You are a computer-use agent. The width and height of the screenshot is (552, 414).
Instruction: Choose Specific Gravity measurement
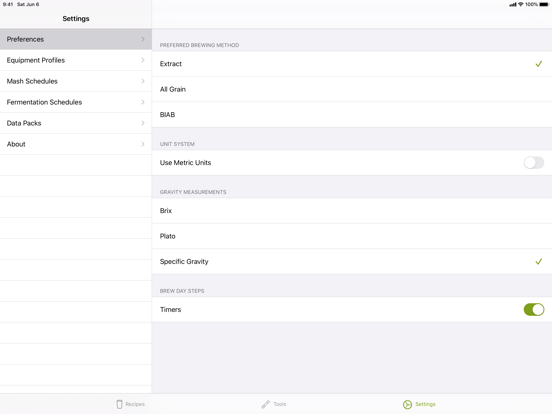point(352,261)
